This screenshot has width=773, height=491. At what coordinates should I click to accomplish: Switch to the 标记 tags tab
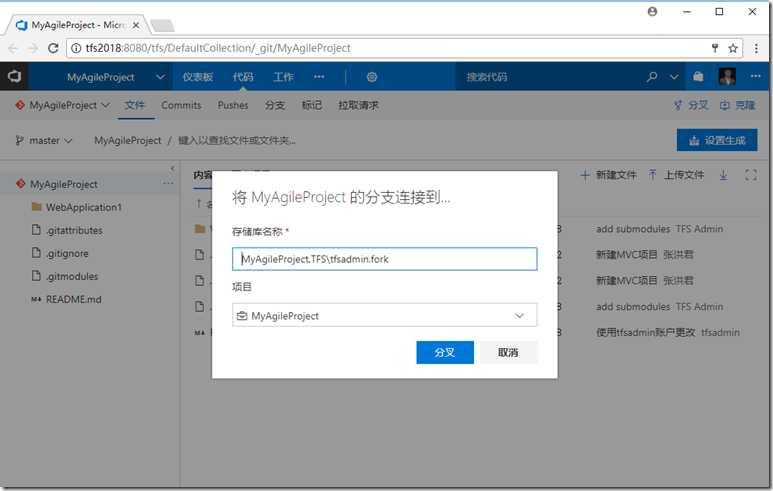pyautogui.click(x=312, y=105)
